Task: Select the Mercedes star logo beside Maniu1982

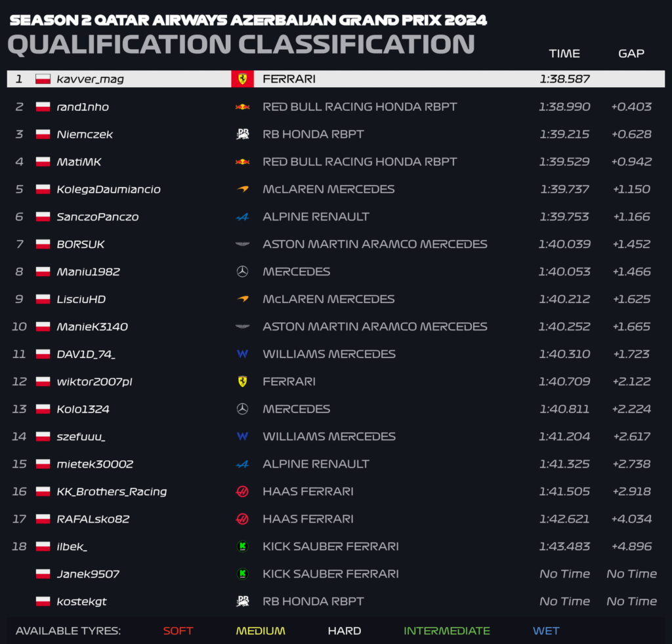Action: pyautogui.click(x=243, y=272)
